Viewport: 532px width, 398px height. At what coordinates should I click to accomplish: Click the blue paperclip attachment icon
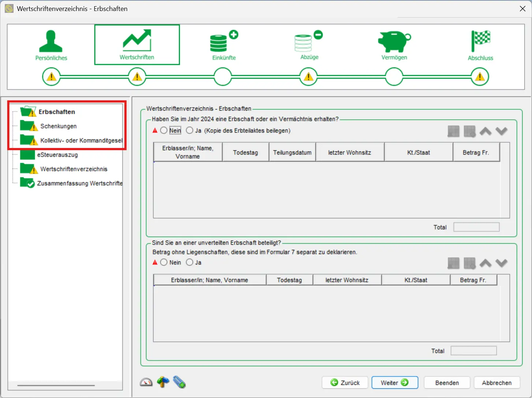[179, 382]
